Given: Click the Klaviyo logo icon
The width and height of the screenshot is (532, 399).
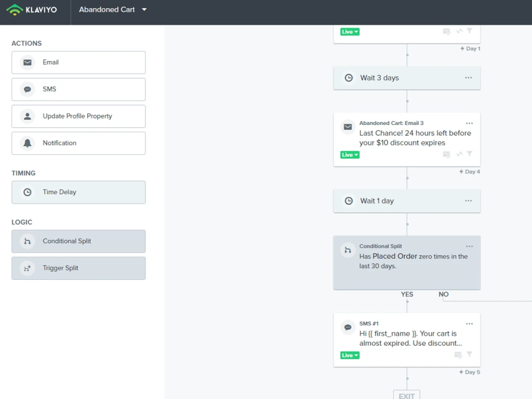Looking at the screenshot, I should [15, 9].
